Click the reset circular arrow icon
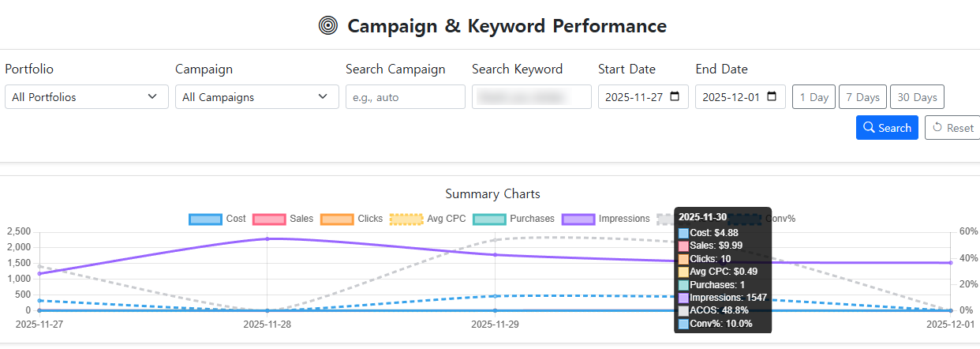The image size is (980, 349). coord(937,128)
